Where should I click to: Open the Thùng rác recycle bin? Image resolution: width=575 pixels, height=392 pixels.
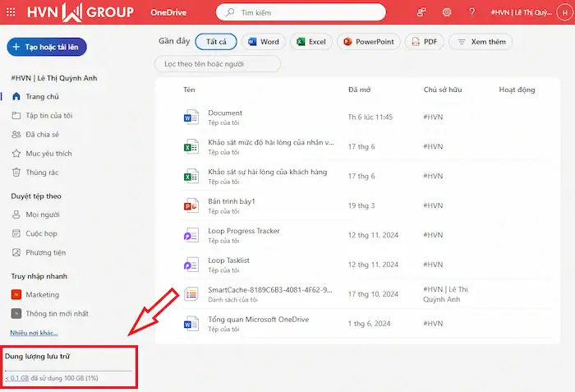coord(42,173)
